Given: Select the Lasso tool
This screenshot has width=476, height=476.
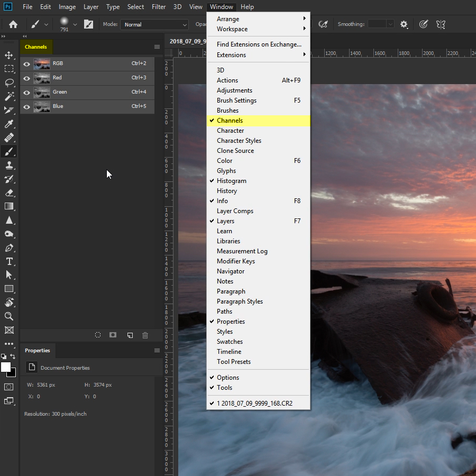Looking at the screenshot, I should [9, 83].
